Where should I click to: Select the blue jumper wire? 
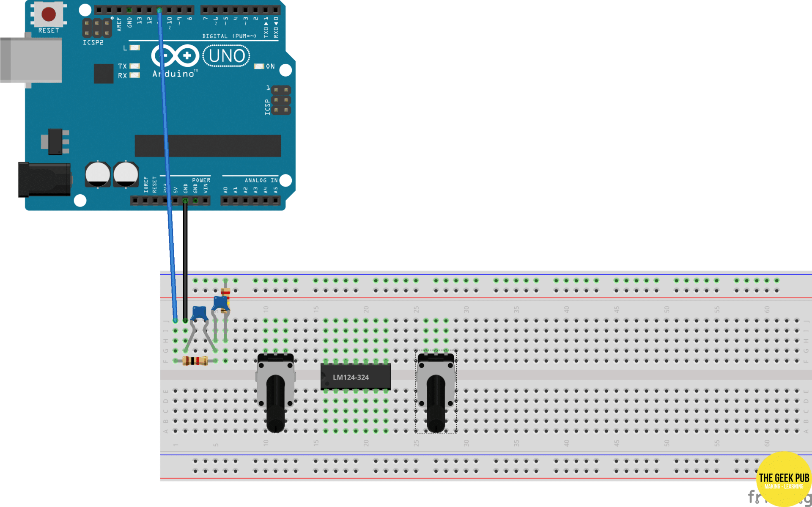(x=167, y=165)
